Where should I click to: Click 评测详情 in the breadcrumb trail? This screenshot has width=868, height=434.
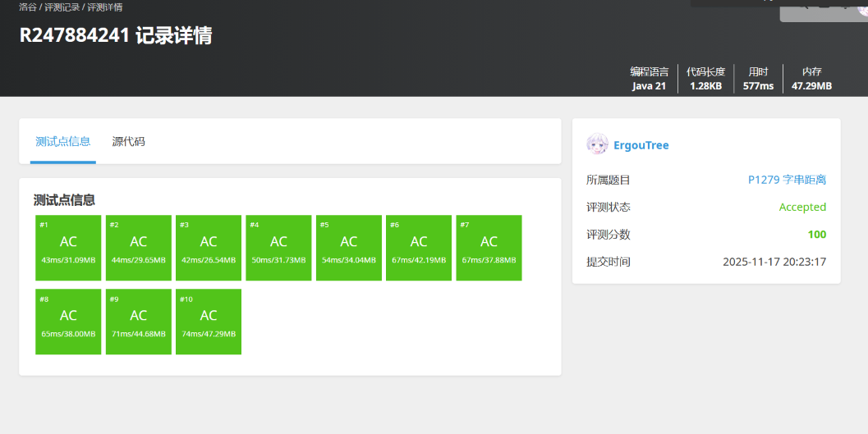(105, 7)
